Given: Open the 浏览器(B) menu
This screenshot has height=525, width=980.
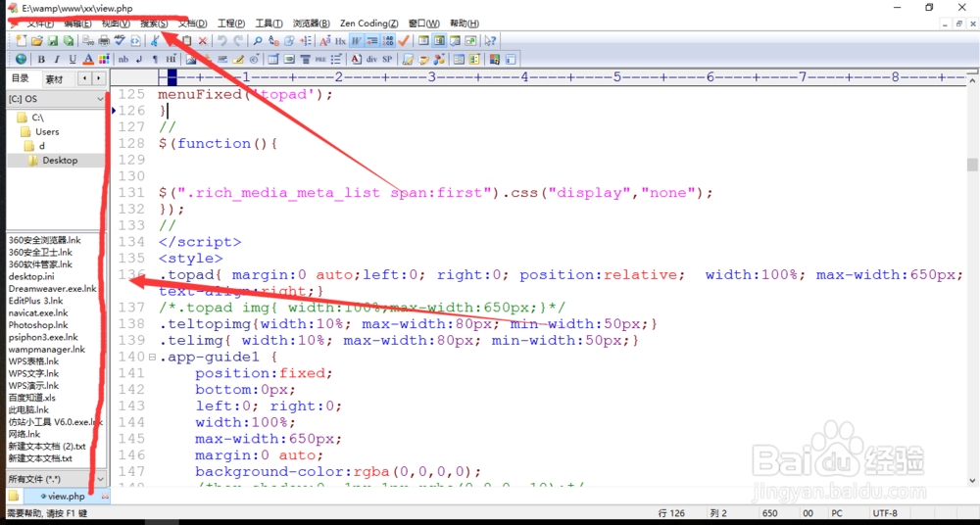Looking at the screenshot, I should tap(312, 24).
